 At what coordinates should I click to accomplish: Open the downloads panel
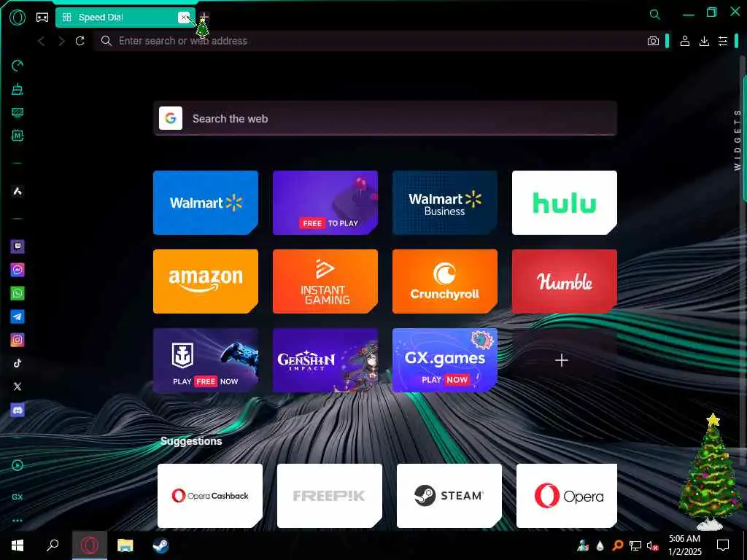[704, 42]
